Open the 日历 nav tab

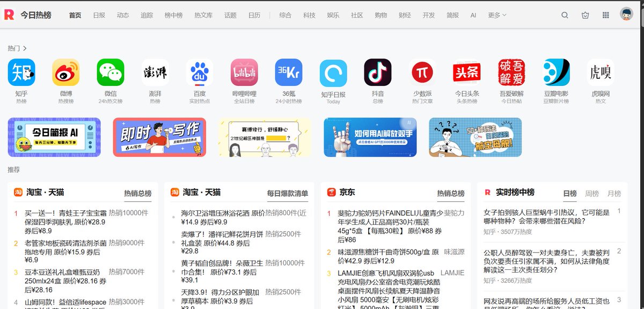pos(254,15)
